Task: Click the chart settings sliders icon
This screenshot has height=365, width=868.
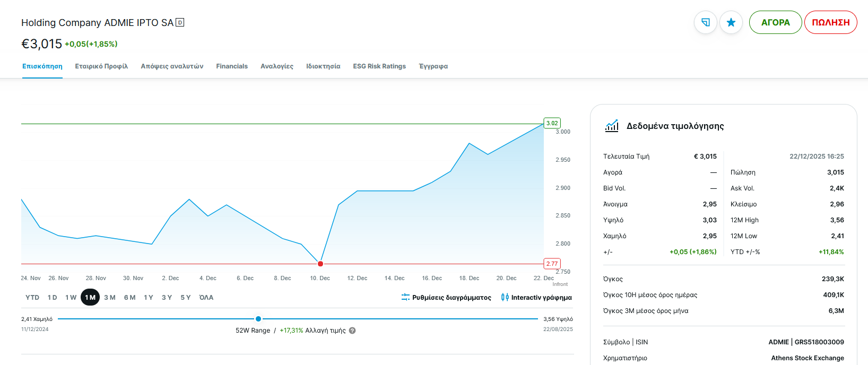Action: coord(405,298)
